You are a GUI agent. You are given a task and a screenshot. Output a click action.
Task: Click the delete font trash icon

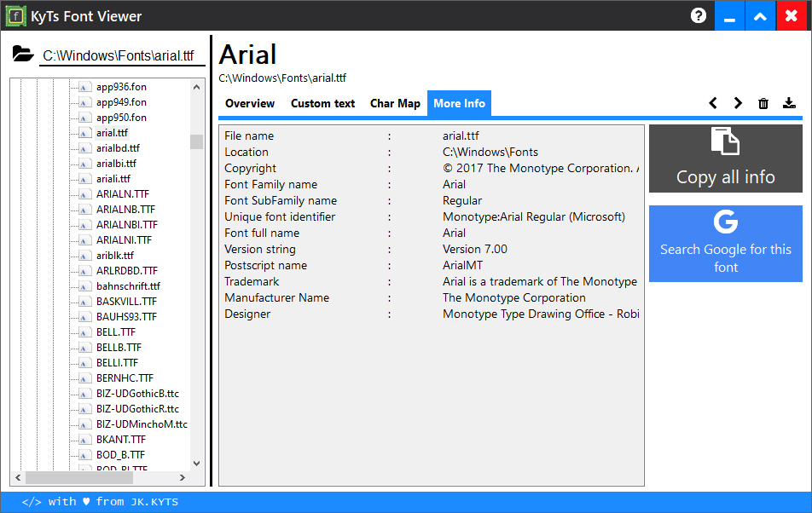tap(763, 103)
